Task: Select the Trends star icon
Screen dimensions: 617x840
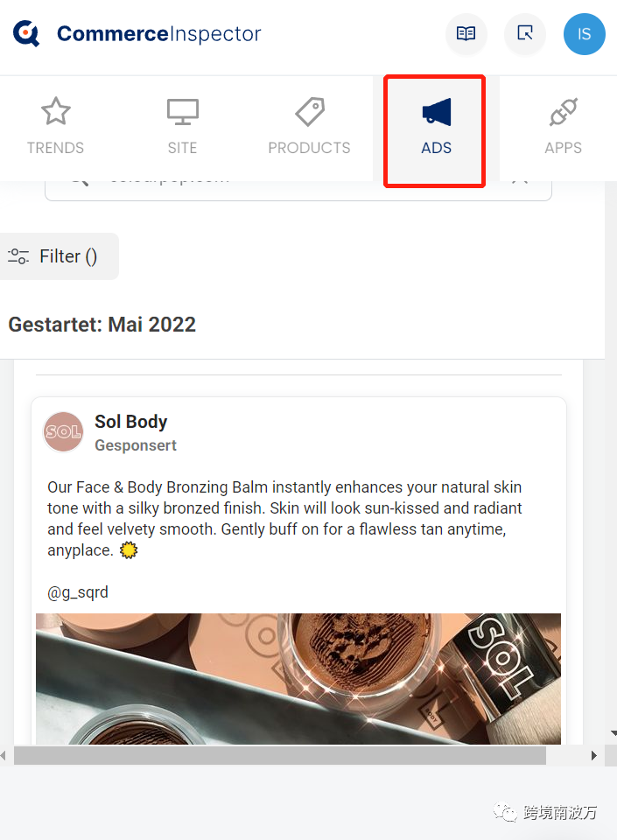Action: (x=56, y=111)
